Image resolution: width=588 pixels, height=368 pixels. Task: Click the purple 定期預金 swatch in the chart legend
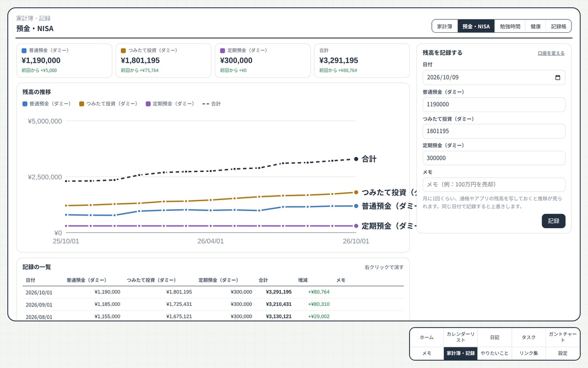pos(148,103)
